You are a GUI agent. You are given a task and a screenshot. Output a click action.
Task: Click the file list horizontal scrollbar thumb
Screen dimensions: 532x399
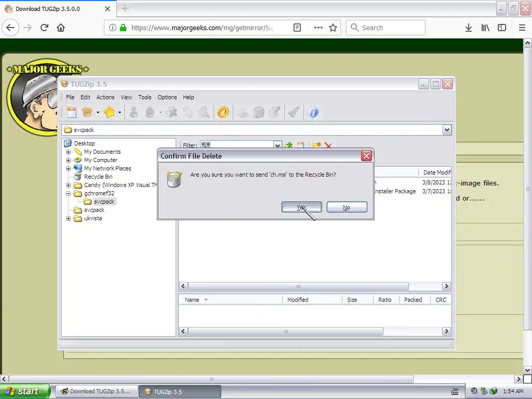pos(298,286)
